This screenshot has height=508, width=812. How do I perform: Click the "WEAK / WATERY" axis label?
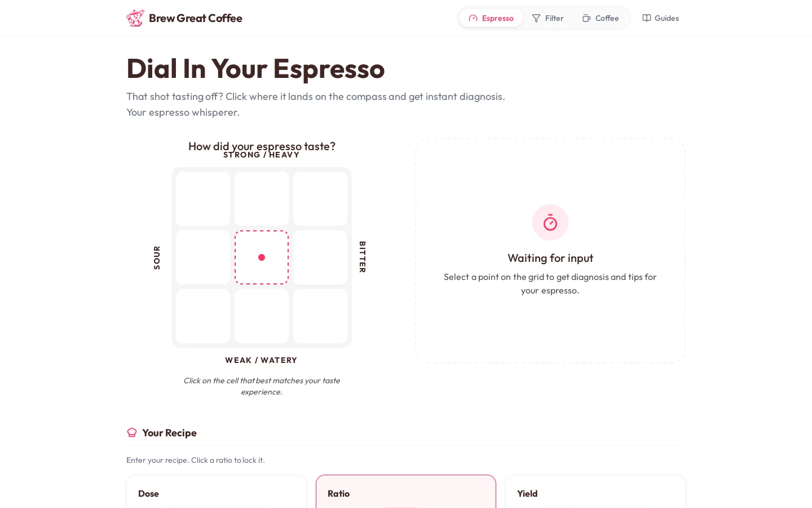coord(261,360)
